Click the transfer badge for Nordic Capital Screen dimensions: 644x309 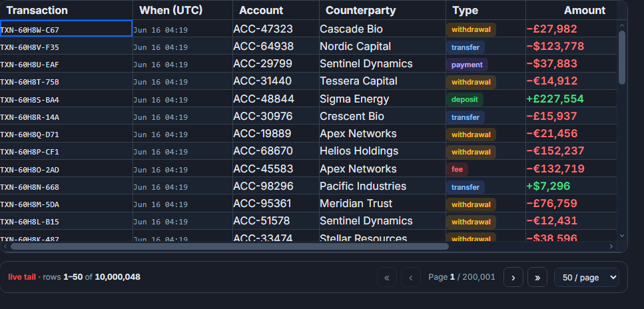click(x=466, y=47)
